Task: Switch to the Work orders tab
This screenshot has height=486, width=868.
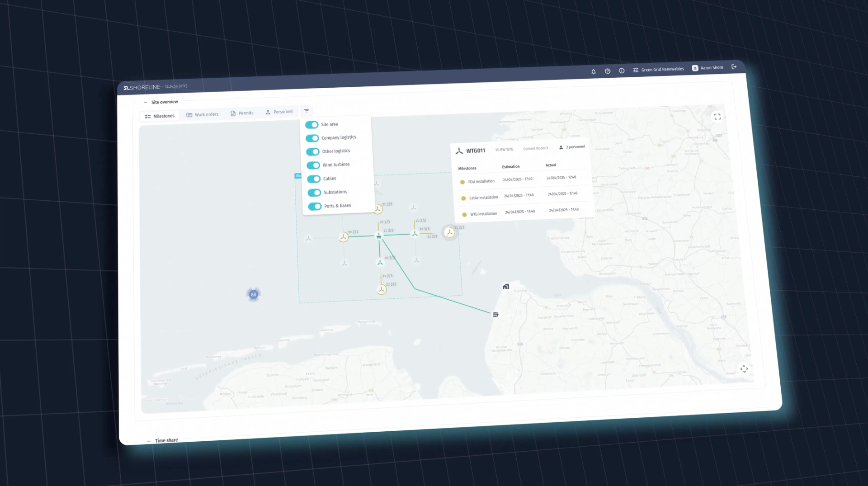Action: [203, 114]
